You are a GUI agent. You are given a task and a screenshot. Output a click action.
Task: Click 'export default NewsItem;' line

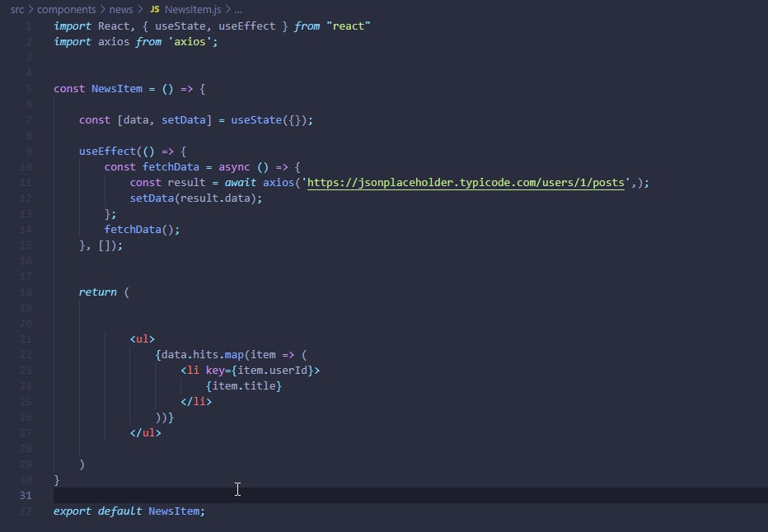point(129,511)
